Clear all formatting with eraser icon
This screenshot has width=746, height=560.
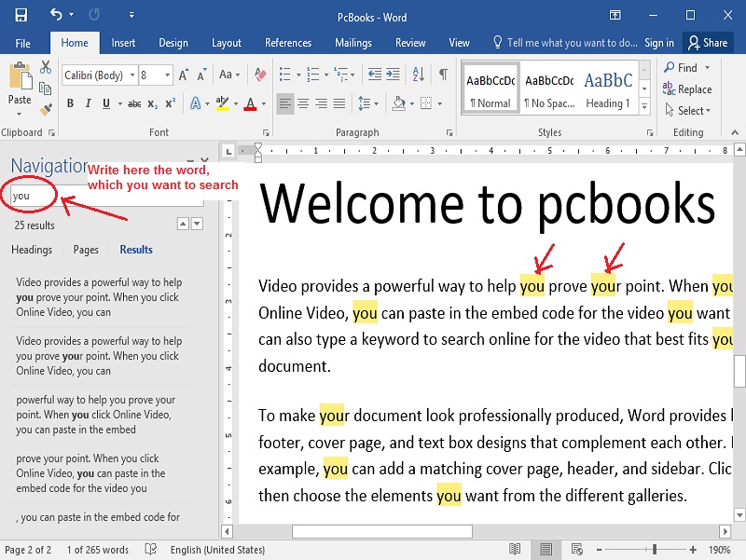[260, 75]
